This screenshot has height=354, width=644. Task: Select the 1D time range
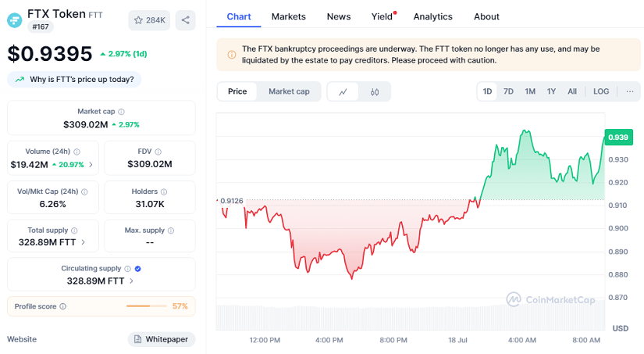[487, 91]
